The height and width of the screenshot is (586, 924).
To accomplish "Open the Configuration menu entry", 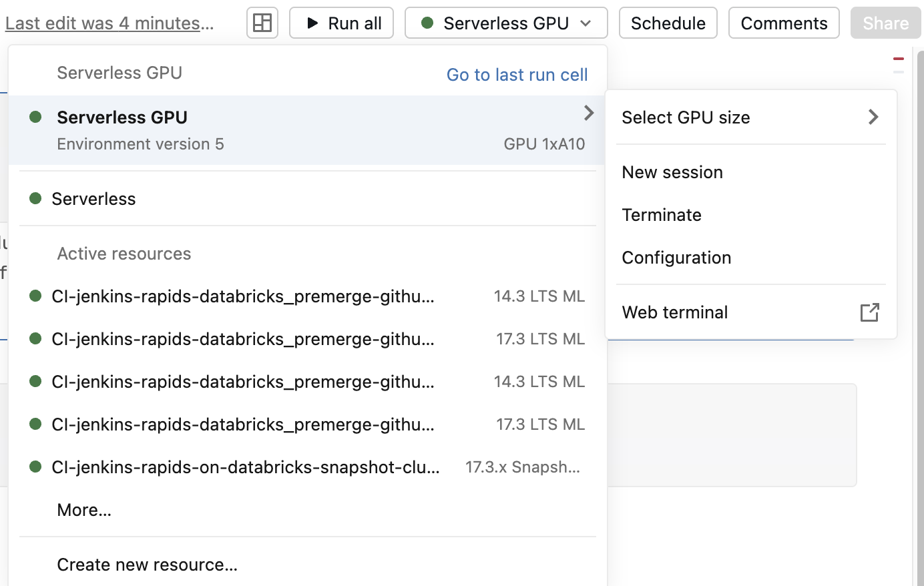I will [x=751, y=258].
